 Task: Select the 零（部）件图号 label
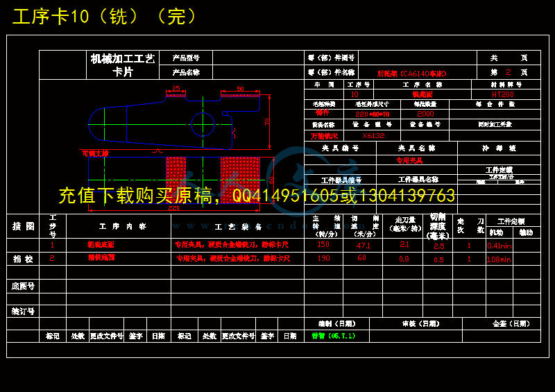point(332,58)
